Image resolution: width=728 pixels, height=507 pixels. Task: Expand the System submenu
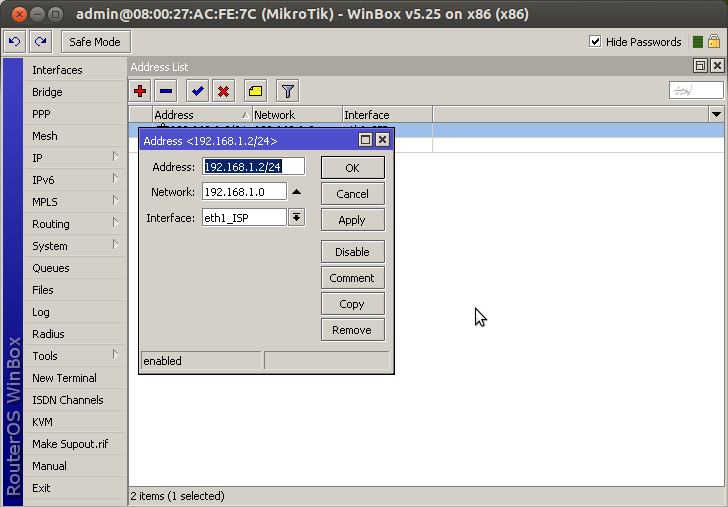74,246
